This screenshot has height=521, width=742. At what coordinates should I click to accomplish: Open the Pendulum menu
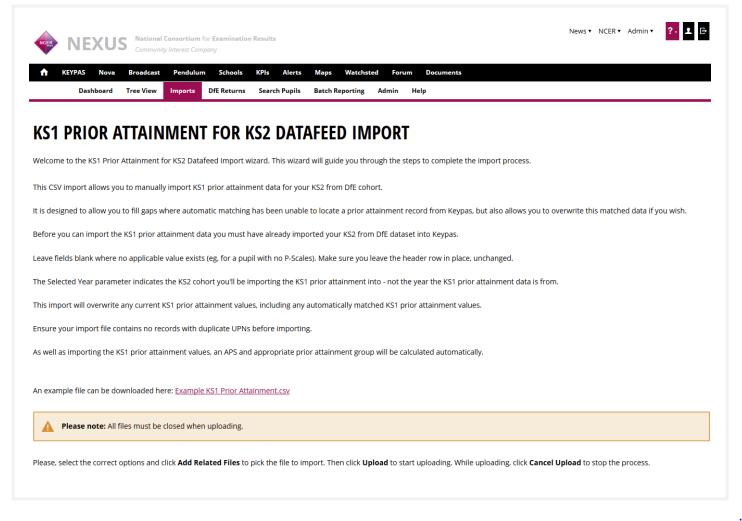189,72
